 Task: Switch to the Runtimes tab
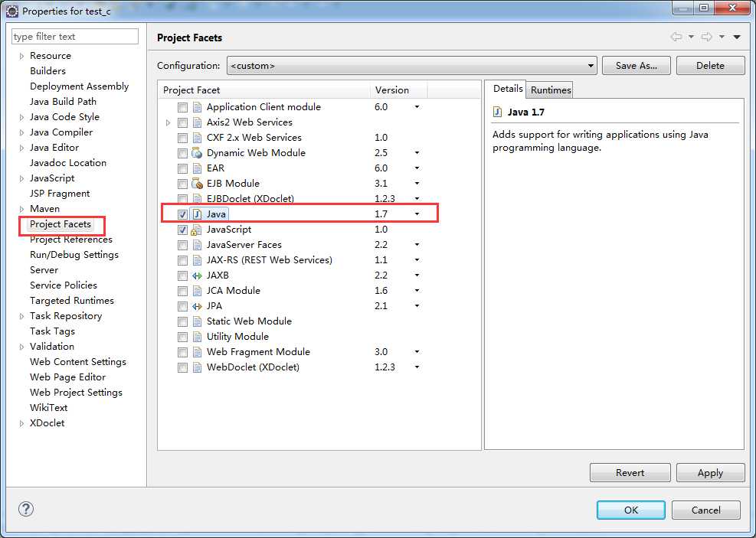click(x=551, y=90)
